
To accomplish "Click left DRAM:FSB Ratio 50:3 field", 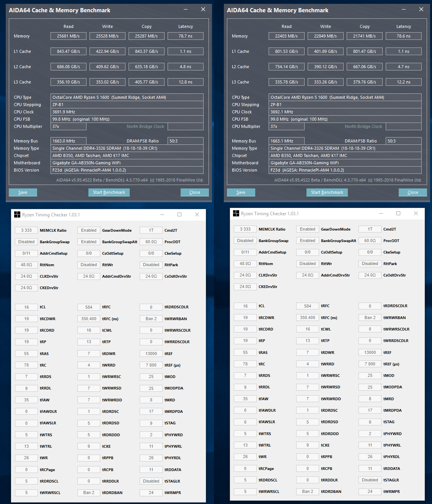I will (186, 141).
